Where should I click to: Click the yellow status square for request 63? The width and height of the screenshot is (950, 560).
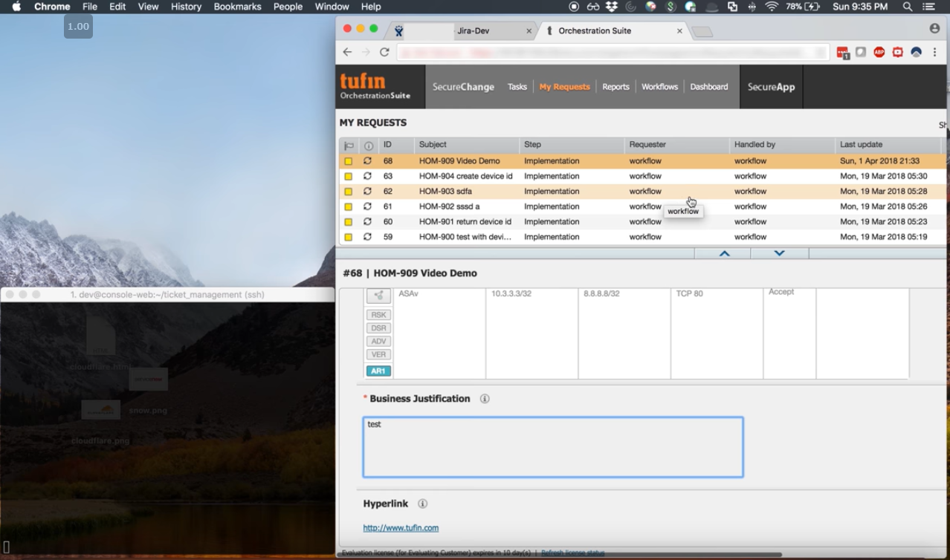(348, 176)
